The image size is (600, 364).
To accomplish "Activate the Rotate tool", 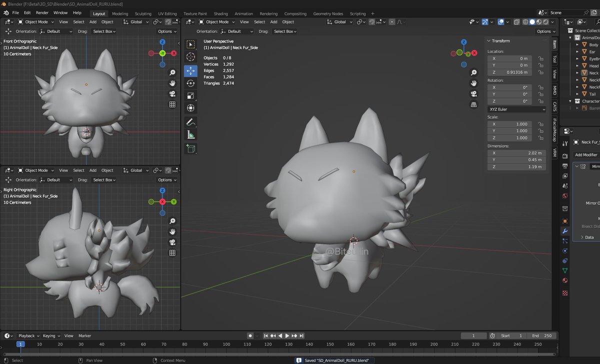I will [190, 83].
